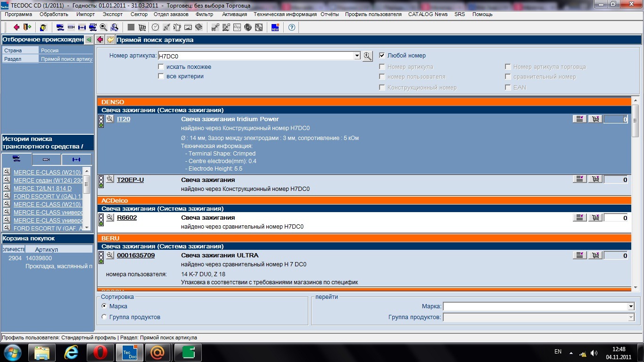Open Internet Explorer from the taskbar

(x=71, y=352)
